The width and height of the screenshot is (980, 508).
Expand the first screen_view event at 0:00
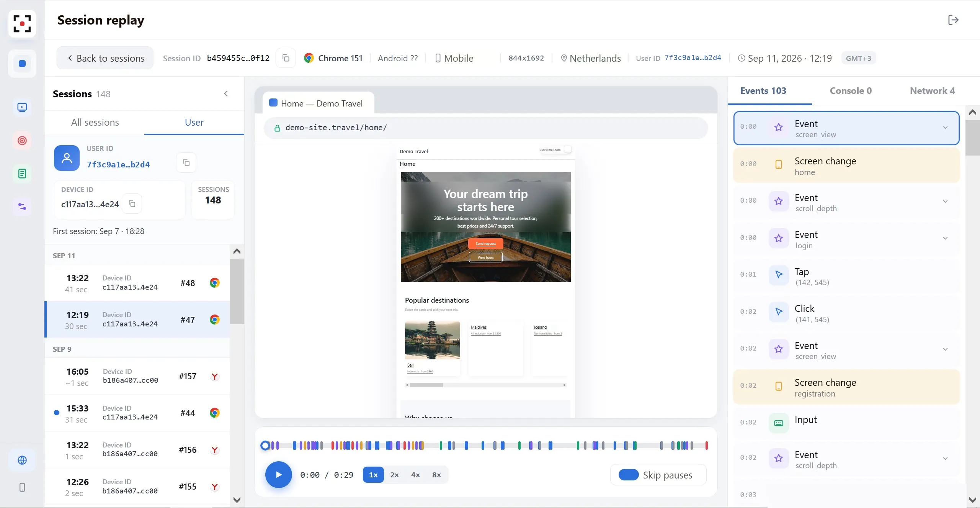pyautogui.click(x=945, y=128)
